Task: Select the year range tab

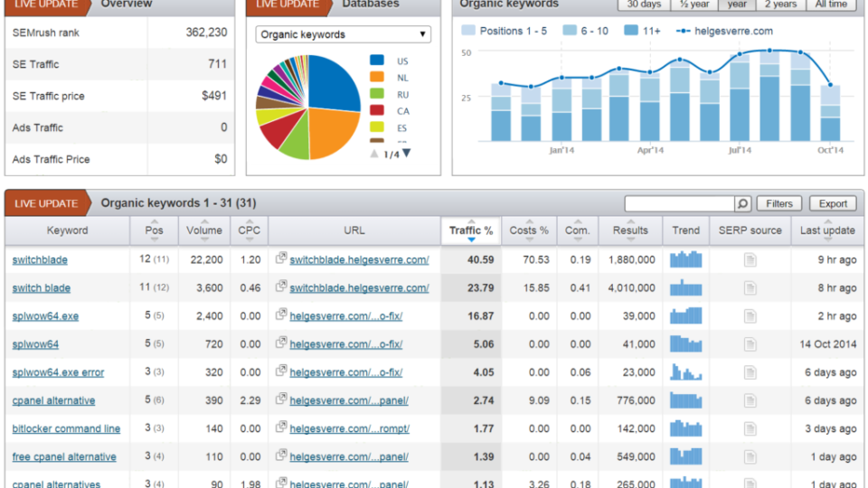Action: [x=737, y=5]
